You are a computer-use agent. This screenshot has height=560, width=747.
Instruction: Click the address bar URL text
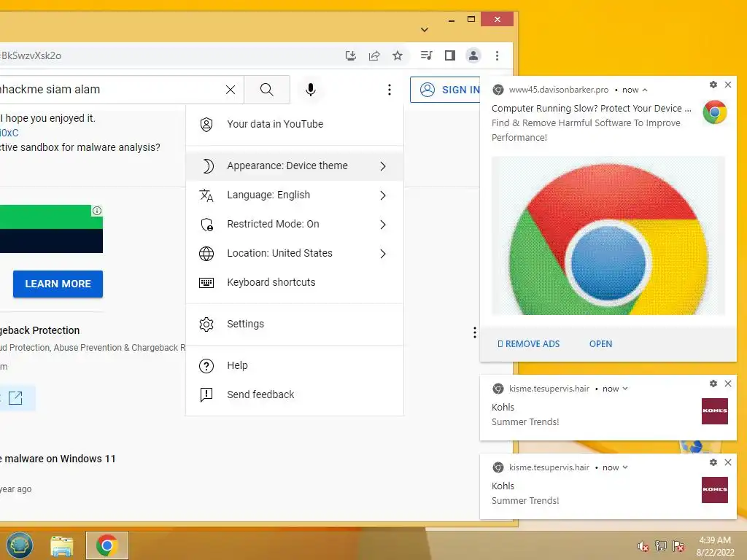coord(31,55)
